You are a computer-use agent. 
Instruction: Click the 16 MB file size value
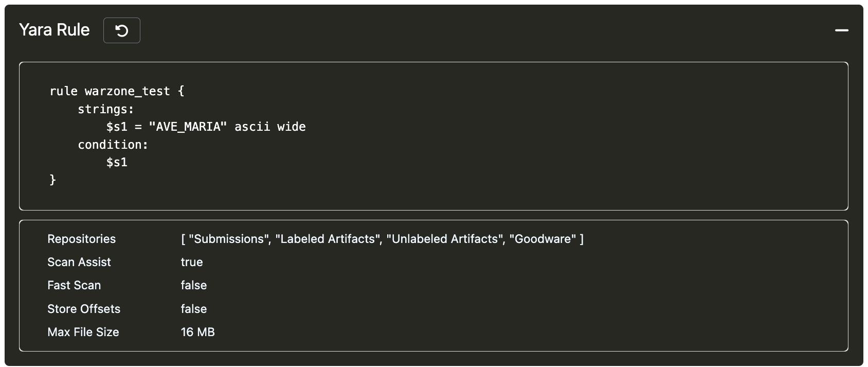[197, 332]
